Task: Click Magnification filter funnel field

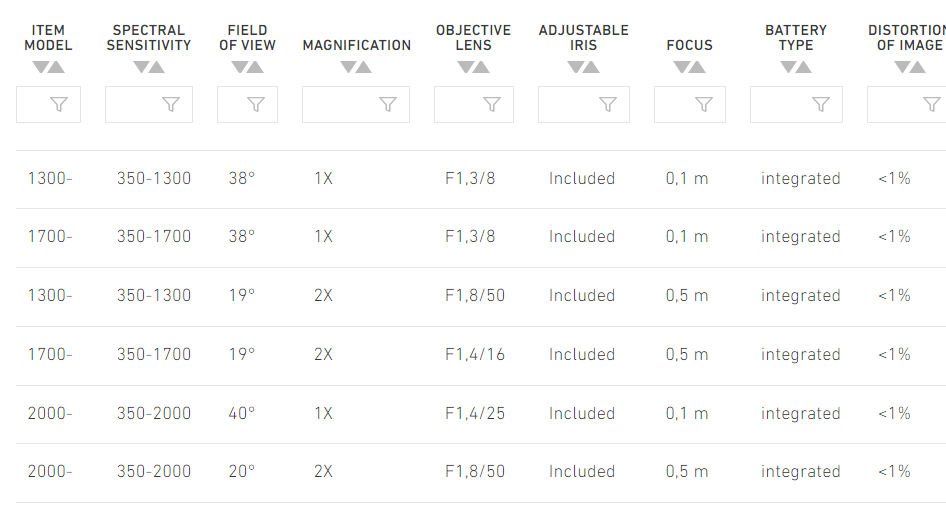Action: click(356, 104)
